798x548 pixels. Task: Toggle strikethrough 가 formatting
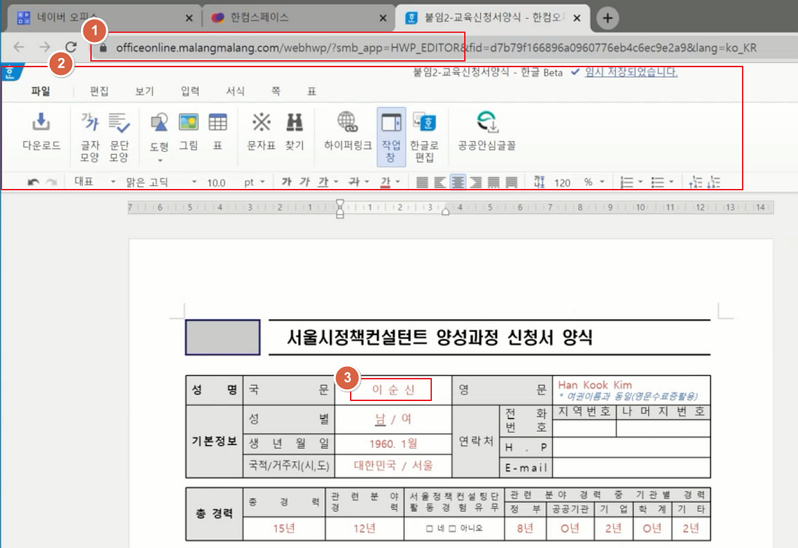[354, 182]
